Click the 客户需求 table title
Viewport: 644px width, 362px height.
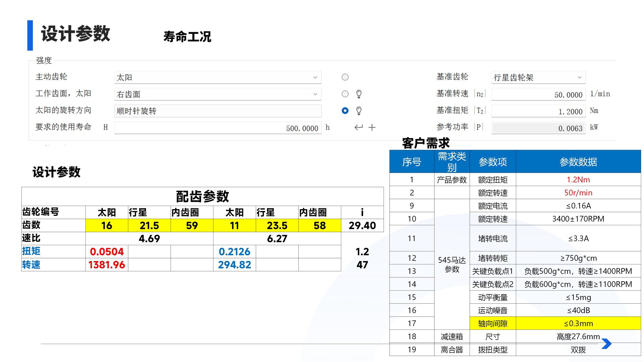pos(426,143)
